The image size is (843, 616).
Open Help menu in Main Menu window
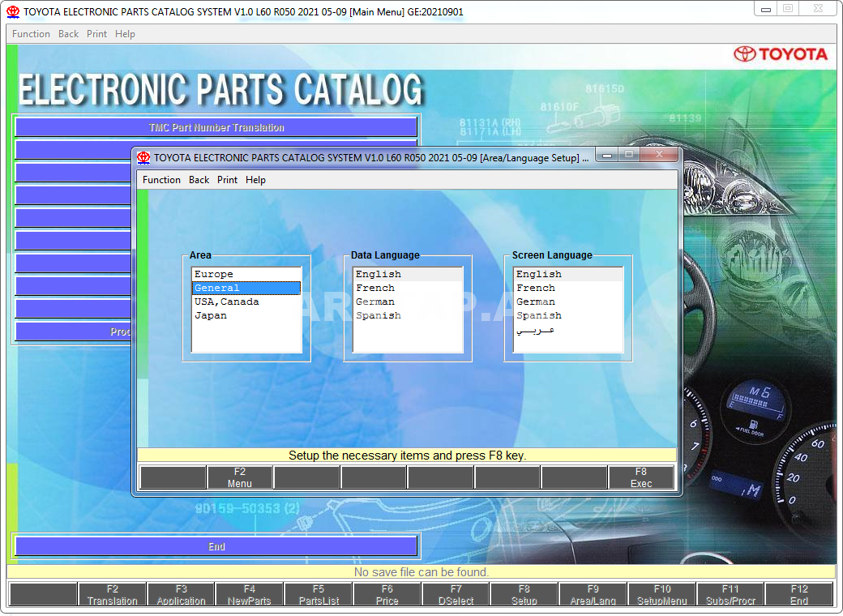[x=125, y=34]
